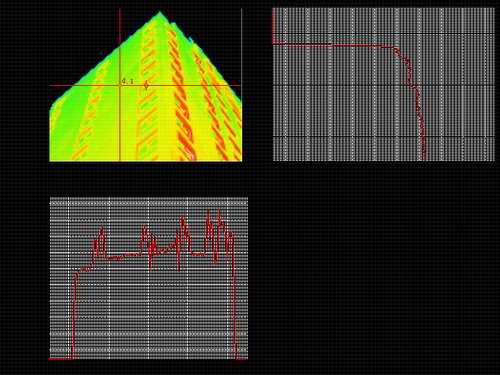The width and height of the screenshot is (500, 375).
Task: Click the tallest peak in bottom profile plot
Action: pos(208,213)
